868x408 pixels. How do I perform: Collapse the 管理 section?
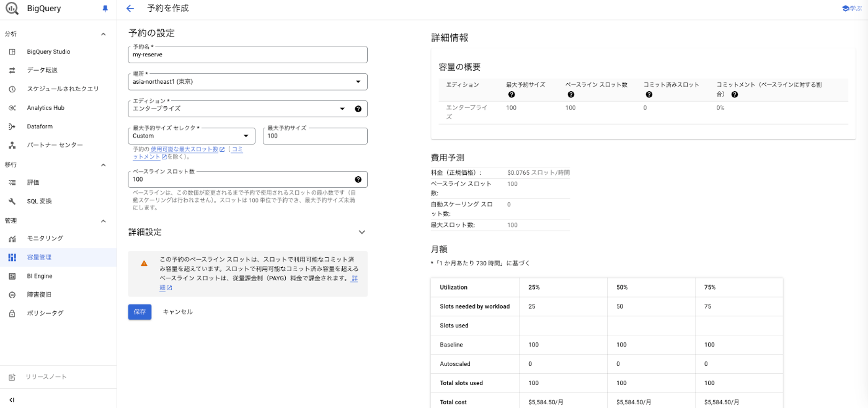103,221
